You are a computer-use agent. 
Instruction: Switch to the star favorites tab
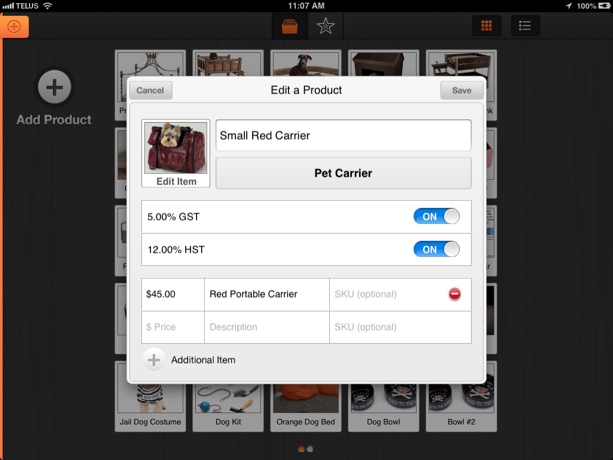[325, 26]
